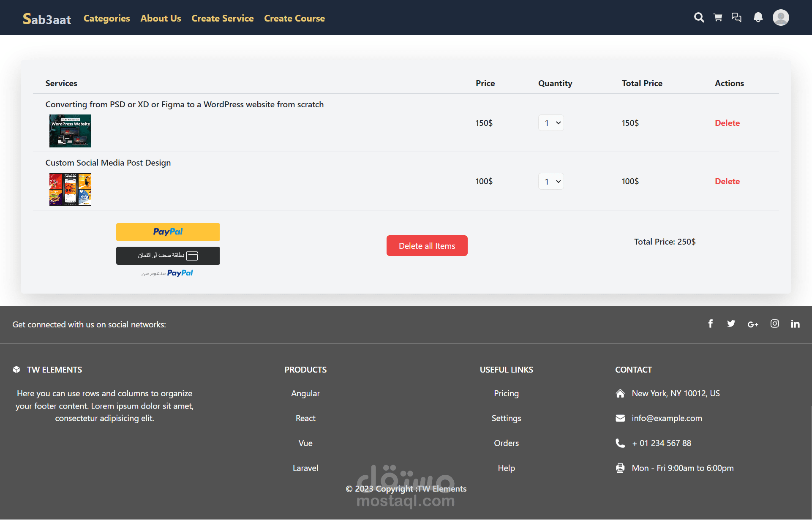Click the search magnifier icon

[699, 18]
